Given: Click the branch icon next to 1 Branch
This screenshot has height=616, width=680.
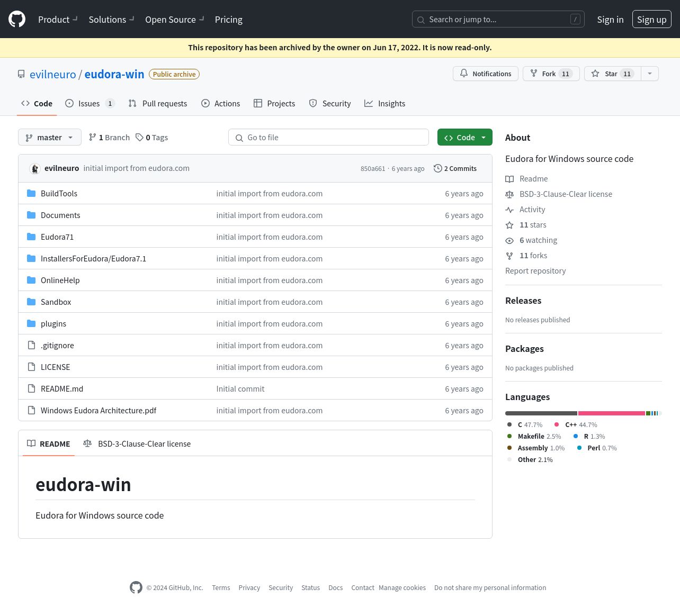Looking at the screenshot, I should [93, 137].
